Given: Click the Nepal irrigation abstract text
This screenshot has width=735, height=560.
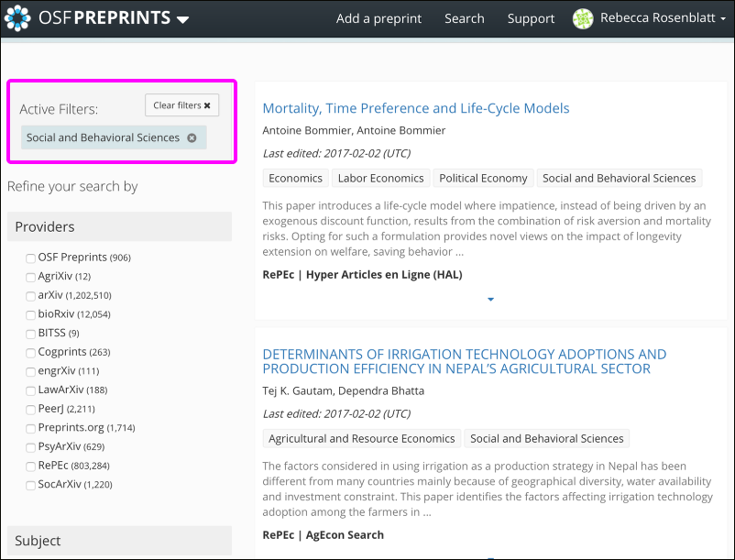Looking at the screenshot, I should coord(488,489).
